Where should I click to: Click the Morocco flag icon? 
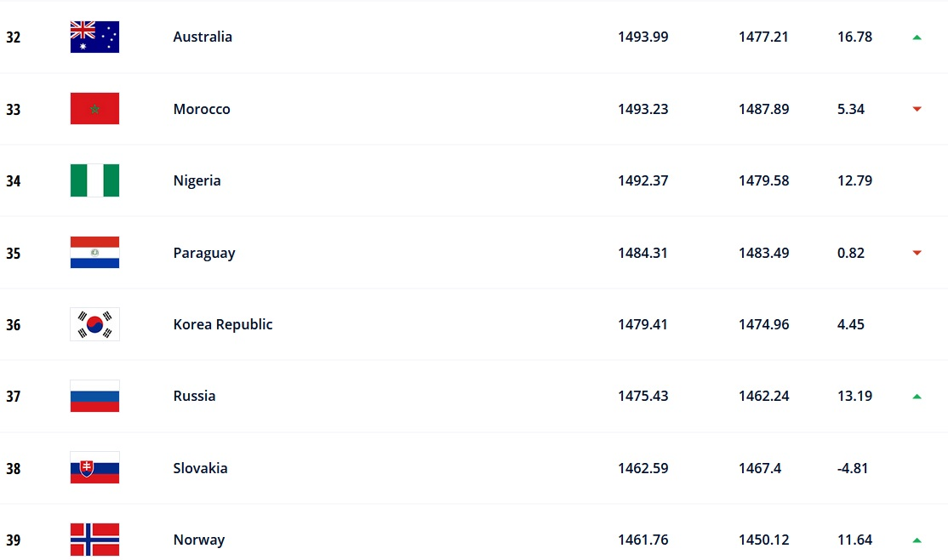click(94, 109)
